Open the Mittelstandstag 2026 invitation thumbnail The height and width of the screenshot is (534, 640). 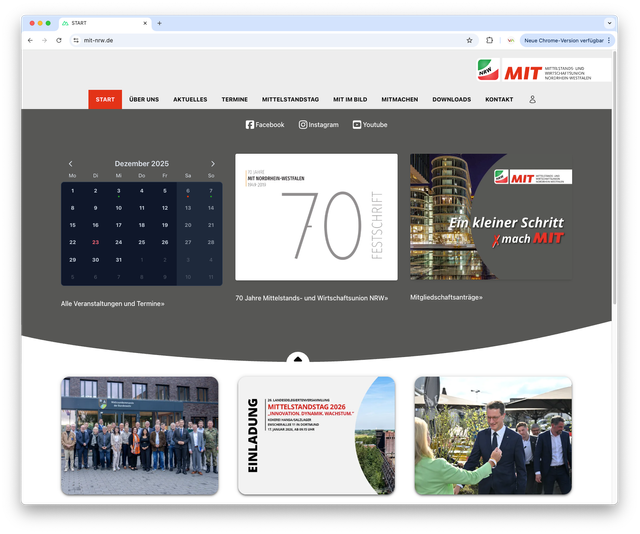pyautogui.click(x=316, y=435)
